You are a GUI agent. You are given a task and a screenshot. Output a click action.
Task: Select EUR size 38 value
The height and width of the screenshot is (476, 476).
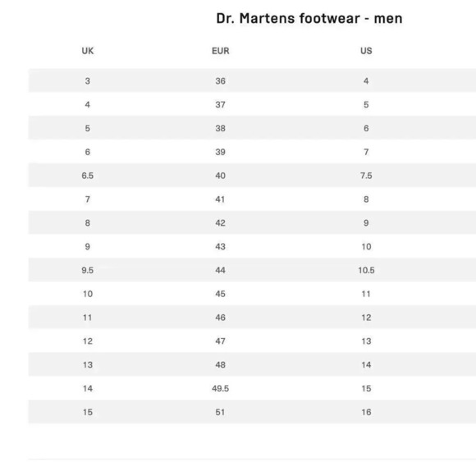coord(221,128)
